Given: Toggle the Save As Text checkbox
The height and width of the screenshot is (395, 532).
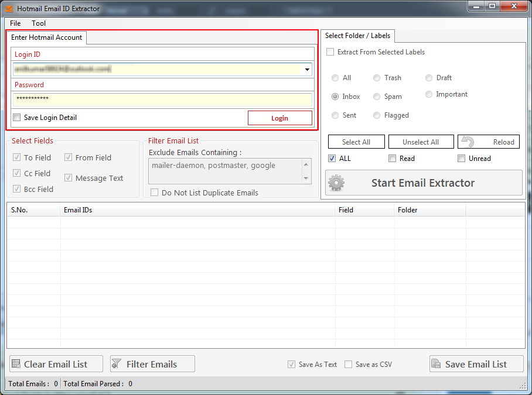Looking at the screenshot, I should coord(291,364).
